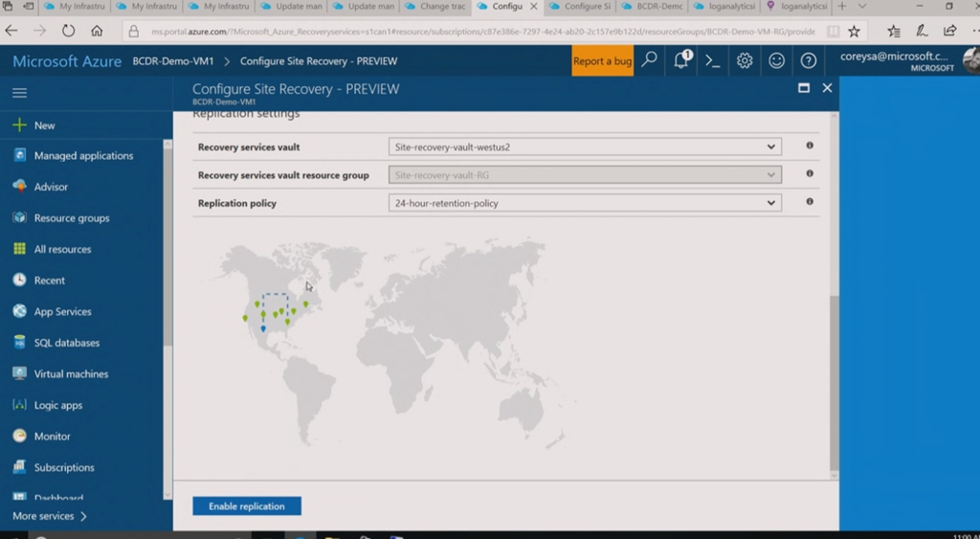The height and width of the screenshot is (539, 980).
Task: Click the Report a bug button
Action: [x=602, y=61]
